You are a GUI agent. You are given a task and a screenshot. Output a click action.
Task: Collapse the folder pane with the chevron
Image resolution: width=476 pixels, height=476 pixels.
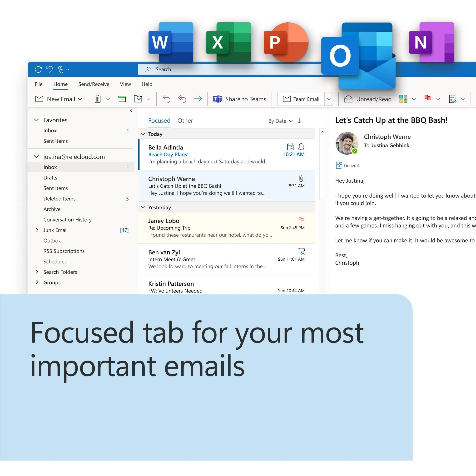[131, 111]
